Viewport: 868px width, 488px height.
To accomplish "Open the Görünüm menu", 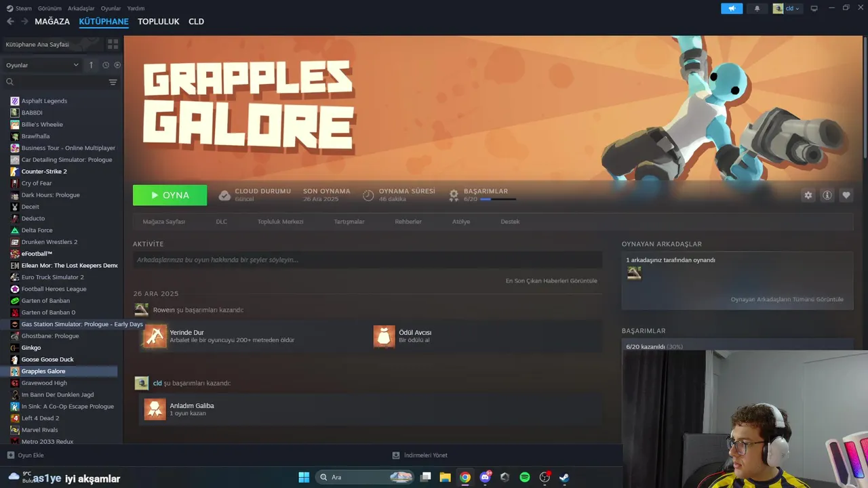I will click(x=50, y=8).
